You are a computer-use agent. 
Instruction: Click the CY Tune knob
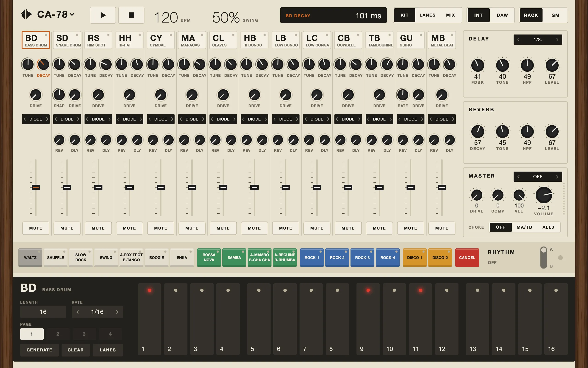click(153, 64)
